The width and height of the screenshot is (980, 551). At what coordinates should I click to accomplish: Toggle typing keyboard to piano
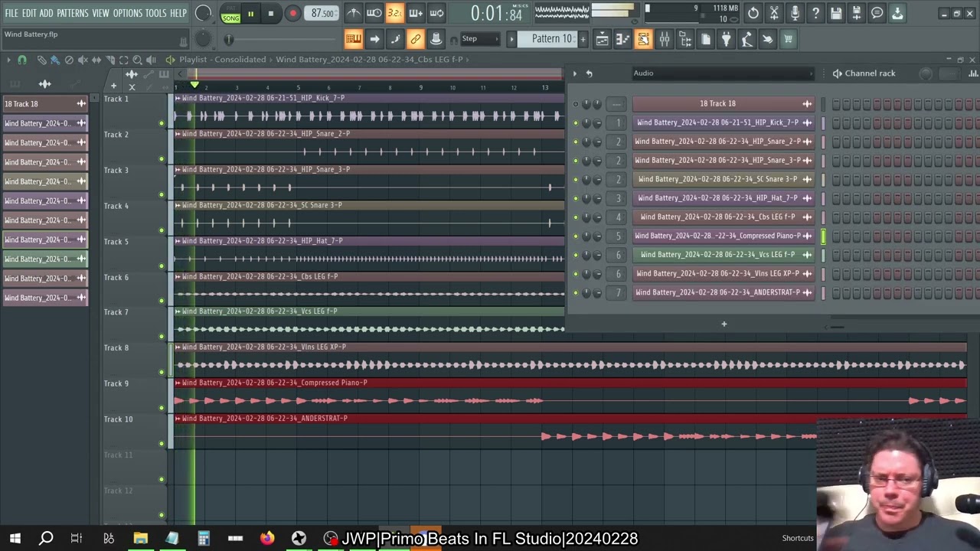(354, 39)
